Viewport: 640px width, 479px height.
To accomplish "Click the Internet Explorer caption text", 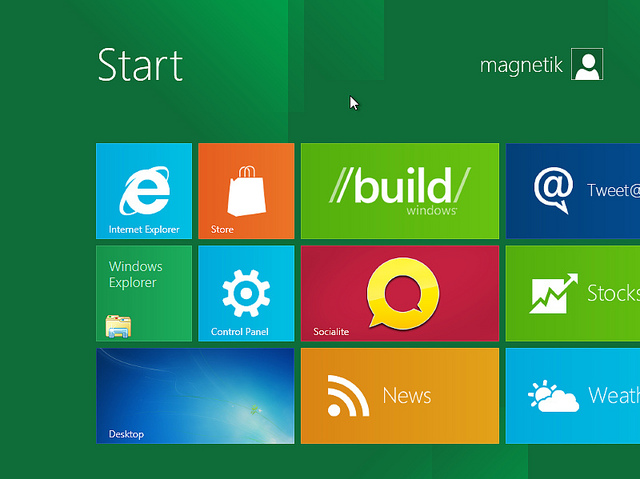I will [144, 229].
